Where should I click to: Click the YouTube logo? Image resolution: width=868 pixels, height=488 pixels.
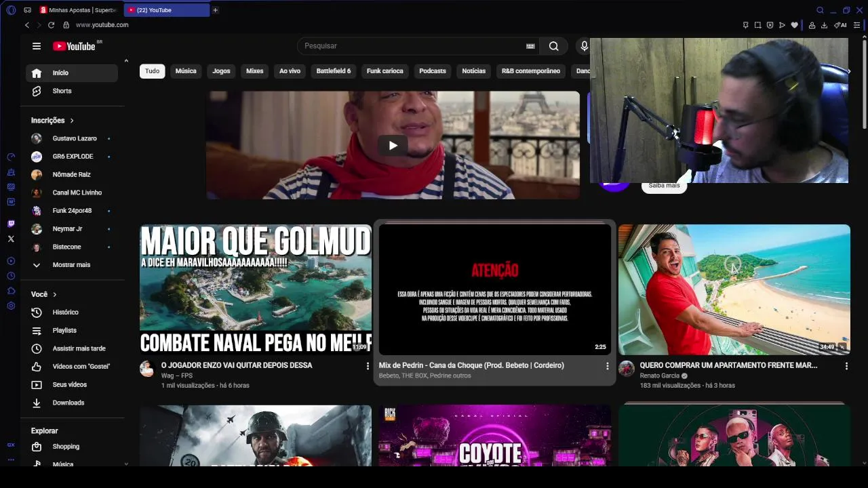tap(75, 46)
